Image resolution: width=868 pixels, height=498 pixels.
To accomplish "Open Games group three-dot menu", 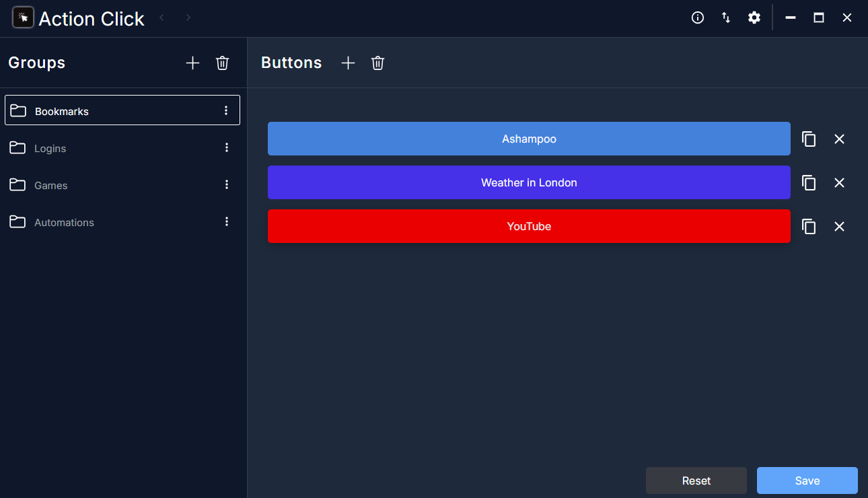I will pos(227,184).
